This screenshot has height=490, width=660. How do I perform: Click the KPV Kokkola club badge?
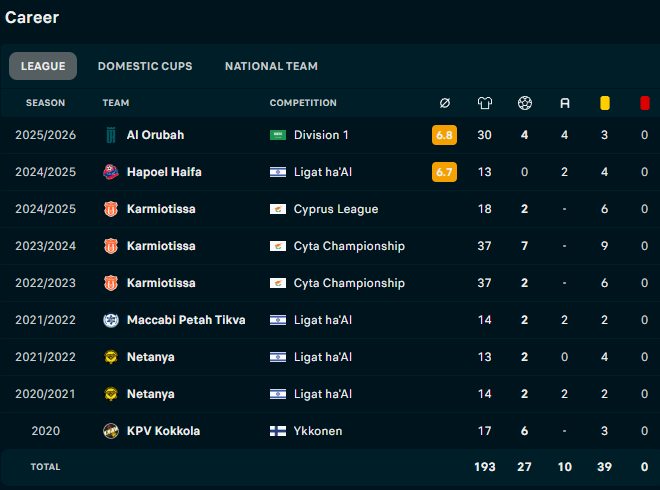(x=111, y=431)
